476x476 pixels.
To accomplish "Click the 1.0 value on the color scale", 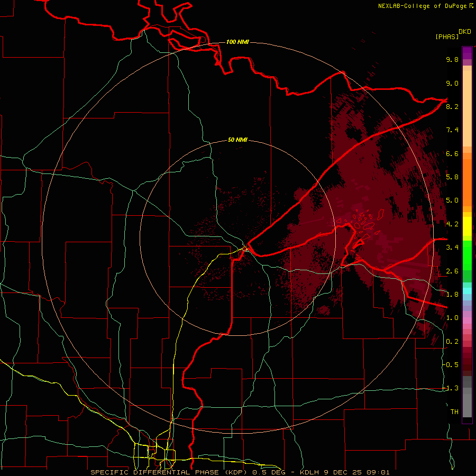I will tap(452, 318).
